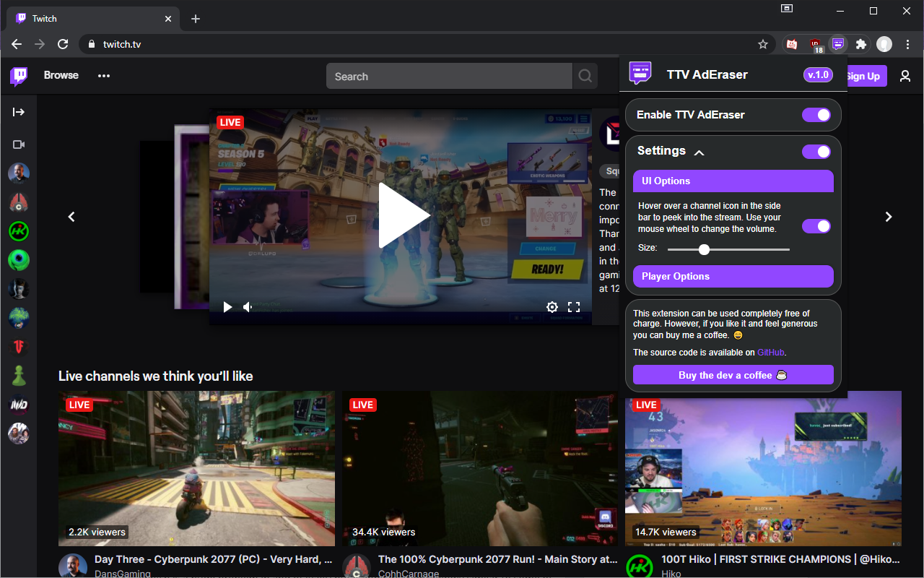Open the Chrome three-dot menu

coord(908,44)
